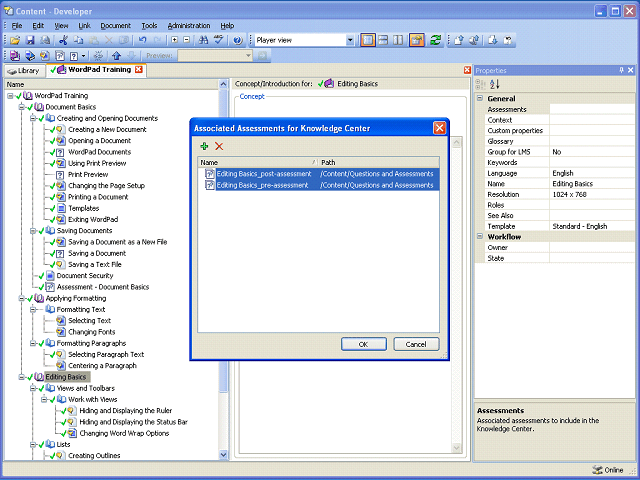This screenshot has width=640, height=480.
Task: Collapse the Work with Views tree node
Action: click(x=44, y=400)
